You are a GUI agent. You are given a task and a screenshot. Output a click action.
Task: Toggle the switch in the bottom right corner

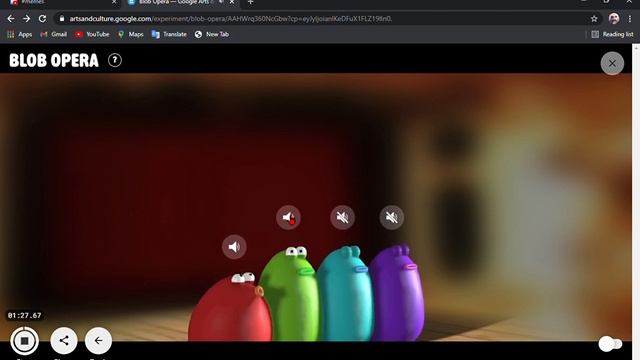pos(610,344)
